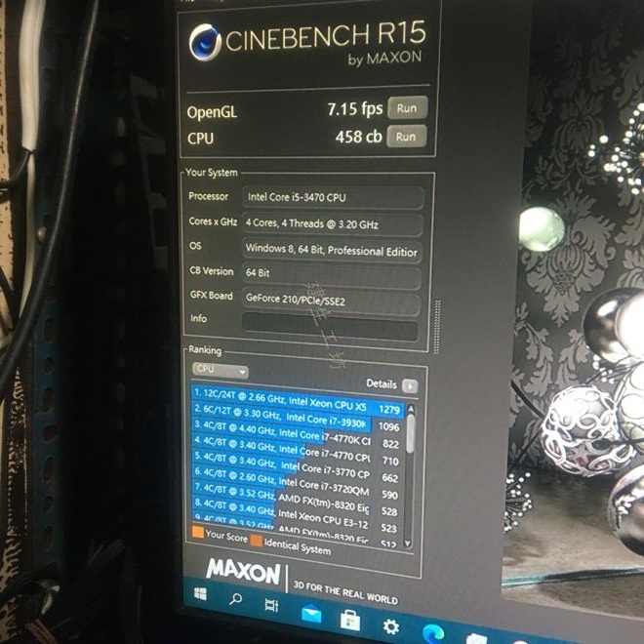This screenshot has height=644, width=644.
Task: Select the Core i7-3930K score 1096 row
Action: coord(298,419)
